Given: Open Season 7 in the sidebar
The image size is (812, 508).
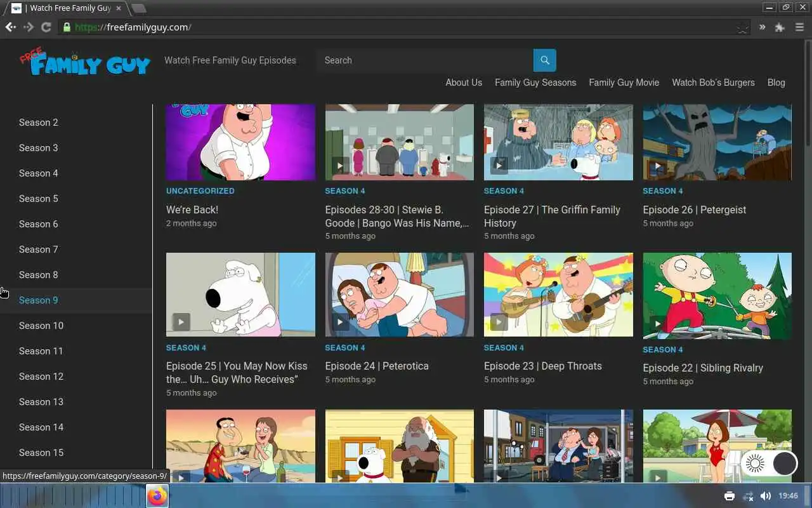Looking at the screenshot, I should tap(39, 250).
